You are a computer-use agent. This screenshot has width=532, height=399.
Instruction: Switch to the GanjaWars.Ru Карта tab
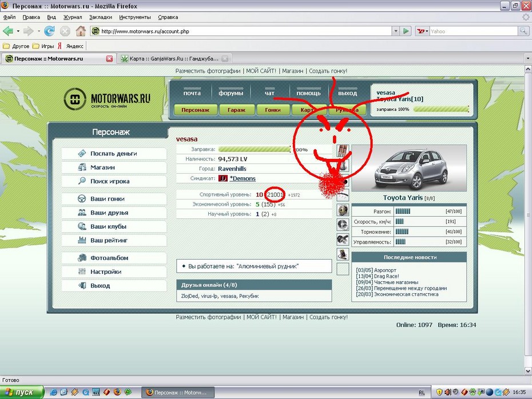[174, 59]
